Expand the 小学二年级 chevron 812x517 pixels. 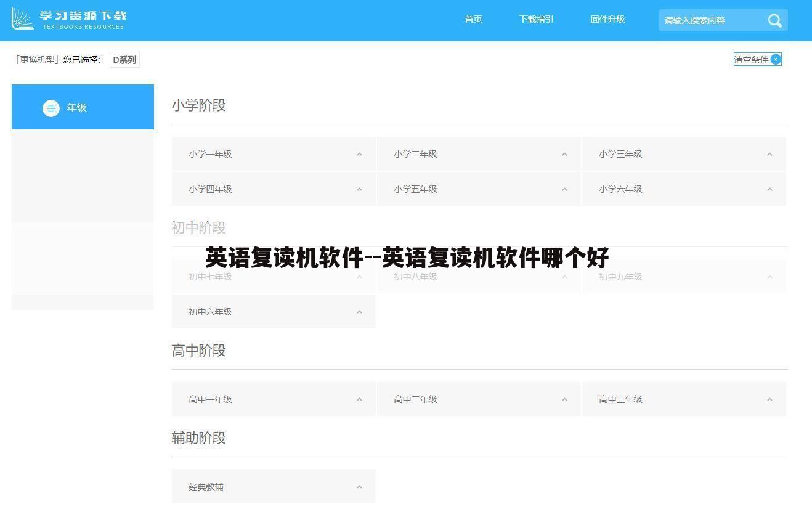(x=564, y=154)
